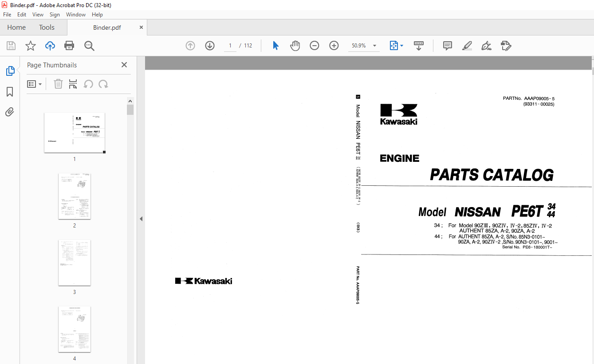Open the thumbnails options dropdown
This screenshot has height=364, width=594.
pyautogui.click(x=34, y=84)
